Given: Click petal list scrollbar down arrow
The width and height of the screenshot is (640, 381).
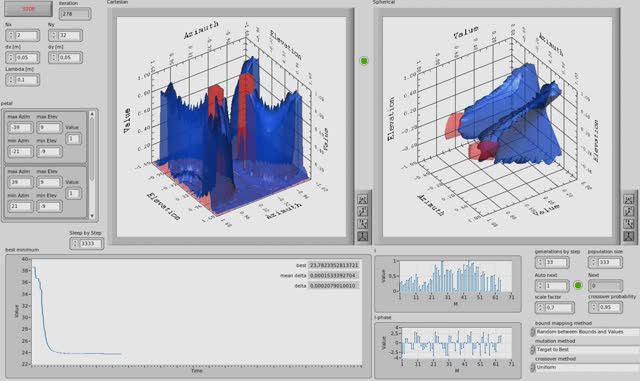Looking at the screenshot, I should (x=92, y=216).
